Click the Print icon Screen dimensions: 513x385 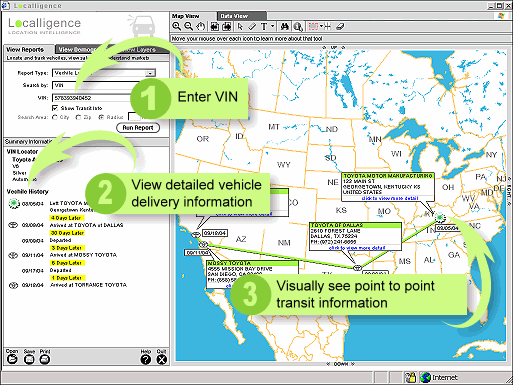point(45,359)
